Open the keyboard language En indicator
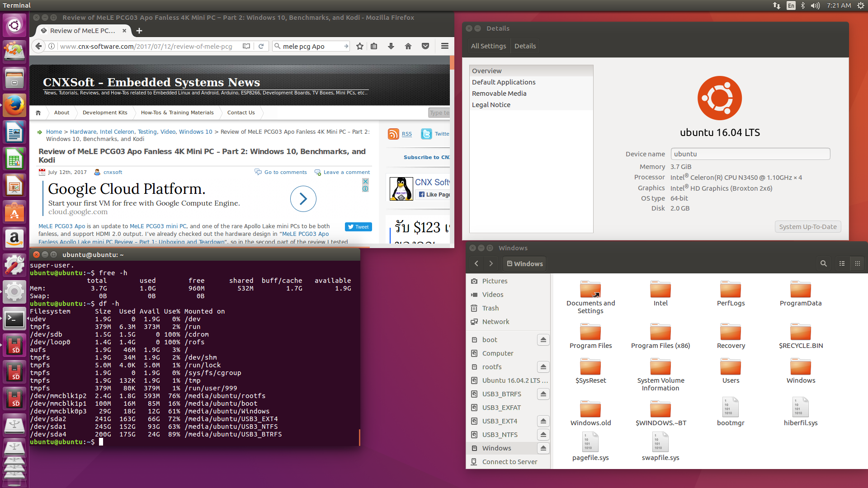868x488 pixels. point(791,5)
